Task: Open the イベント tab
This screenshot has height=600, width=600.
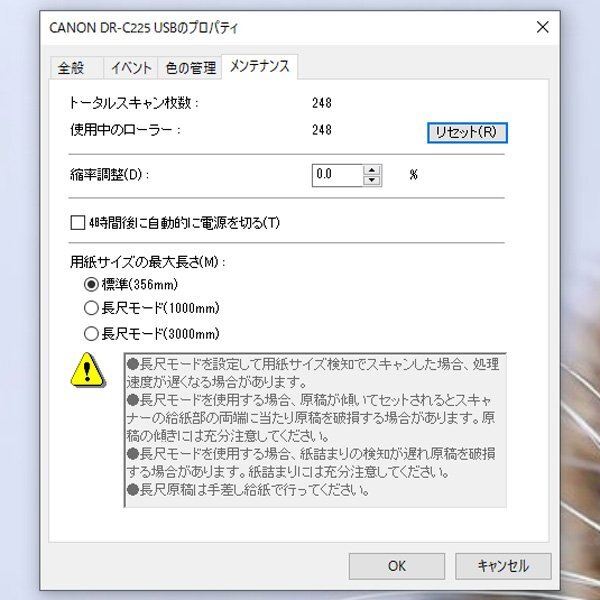Action: click(x=131, y=68)
